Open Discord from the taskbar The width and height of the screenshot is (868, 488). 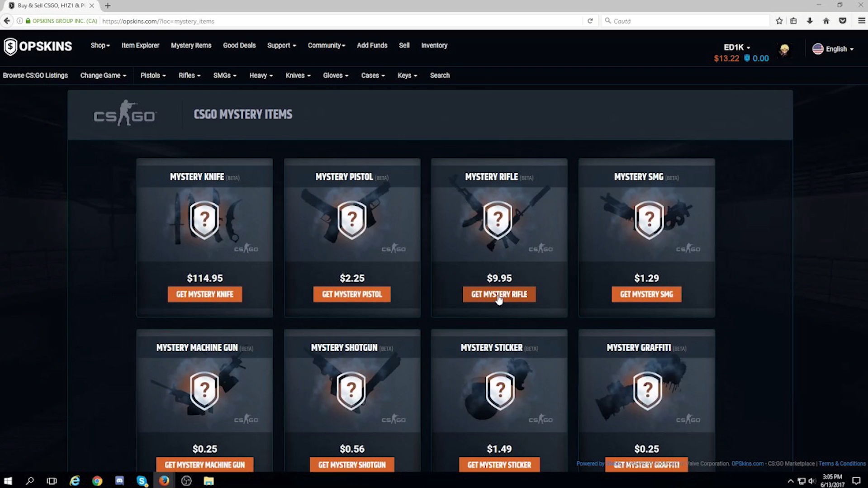(x=119, y=481)
